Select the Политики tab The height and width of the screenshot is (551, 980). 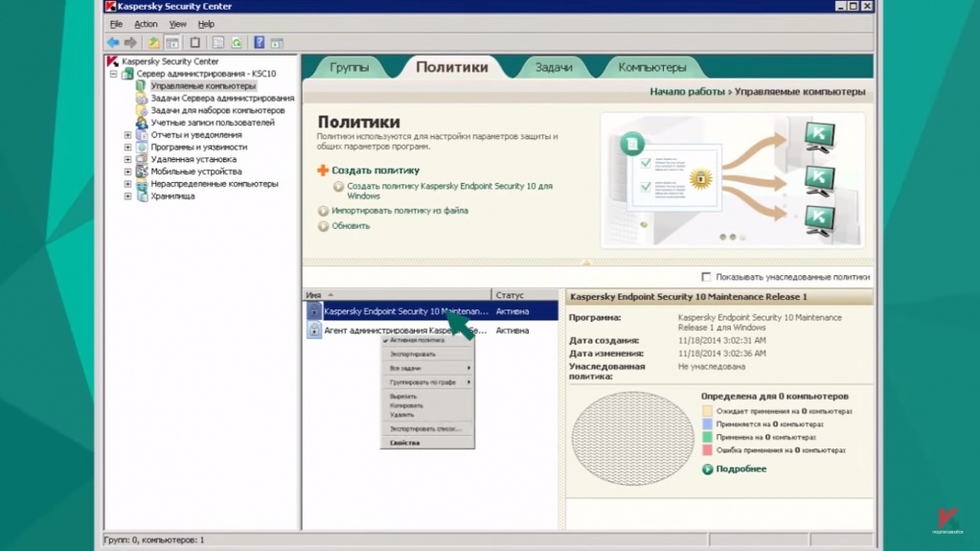[x=452, y=67]
